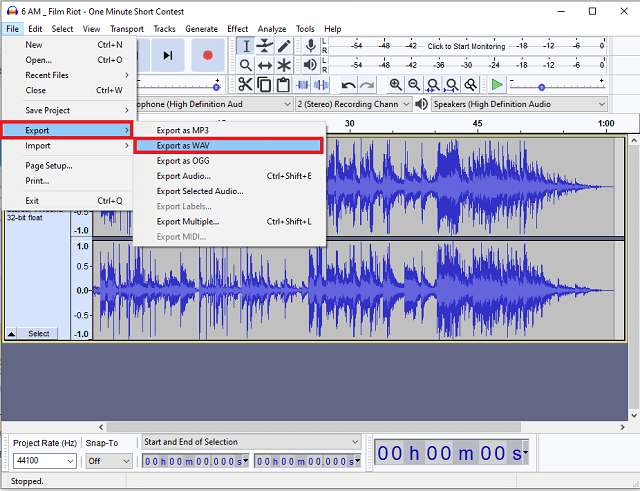Collapse the track with triangle button

pos(11,333)
